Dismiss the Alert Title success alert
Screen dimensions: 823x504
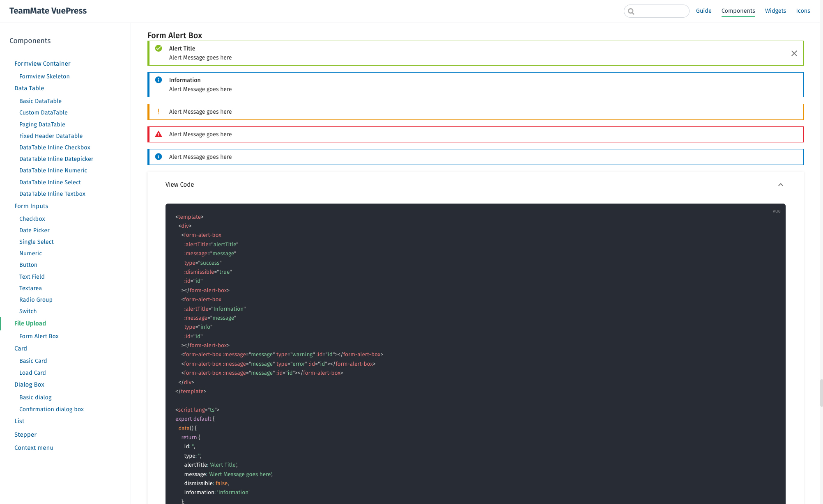794,53
